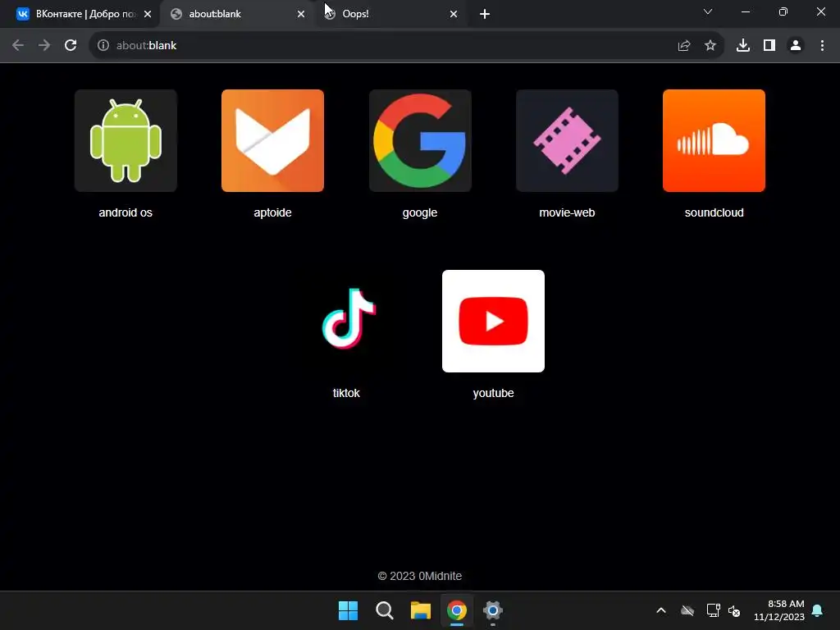Viewport: 840px width, 630px height.
Task: Open a new browser tab
Action: tap(484, 14)
